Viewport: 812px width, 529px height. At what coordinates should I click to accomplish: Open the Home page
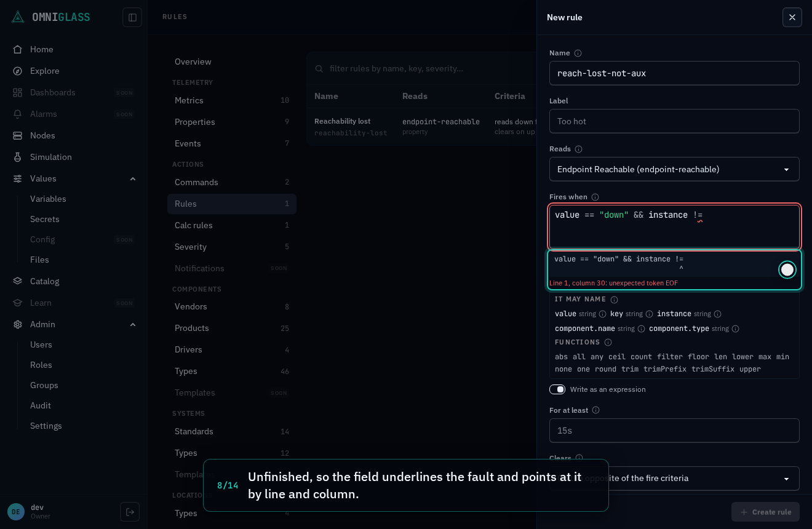42,49
